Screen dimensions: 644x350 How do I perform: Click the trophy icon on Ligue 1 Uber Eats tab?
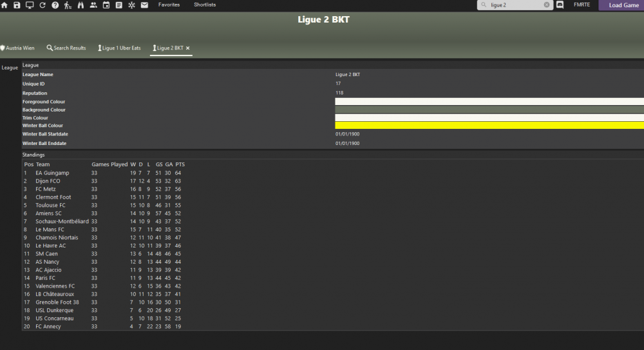point(99,48)
